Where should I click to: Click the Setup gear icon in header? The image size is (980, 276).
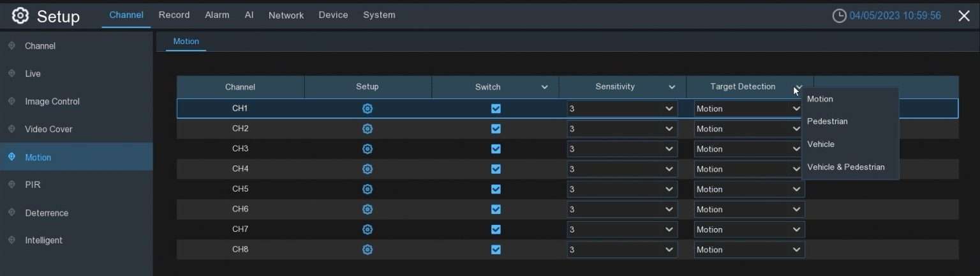tap(20, 16)
